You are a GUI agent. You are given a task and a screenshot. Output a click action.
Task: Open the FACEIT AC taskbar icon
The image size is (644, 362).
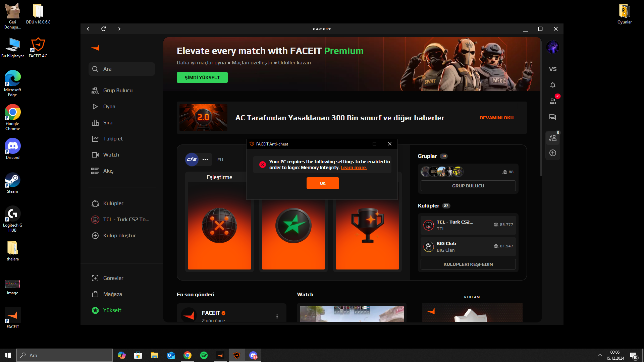point(237,355)
